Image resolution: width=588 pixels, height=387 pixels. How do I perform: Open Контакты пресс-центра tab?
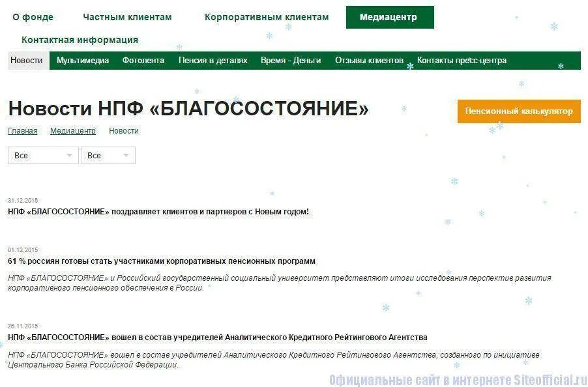point(460,60)
